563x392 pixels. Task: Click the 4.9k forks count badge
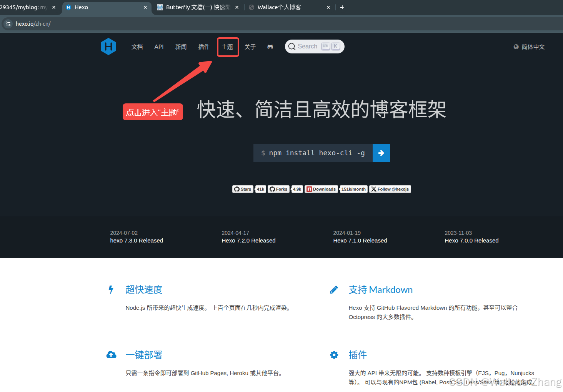297,189
